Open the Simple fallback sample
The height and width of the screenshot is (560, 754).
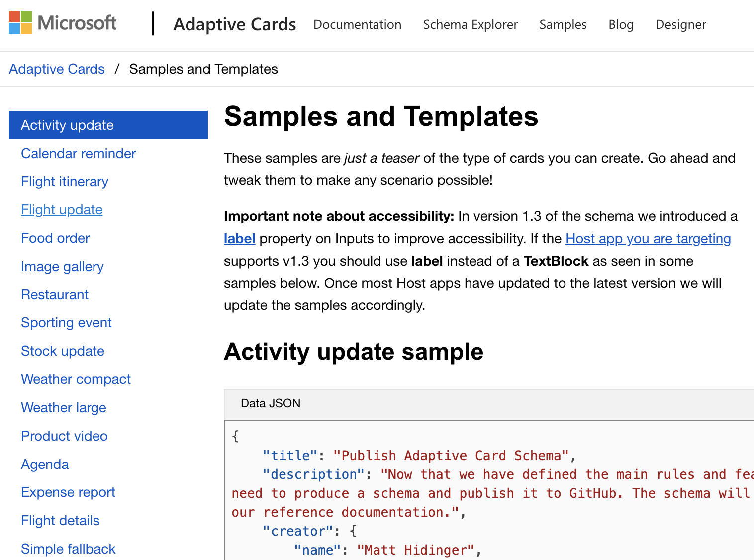point(68,549)
